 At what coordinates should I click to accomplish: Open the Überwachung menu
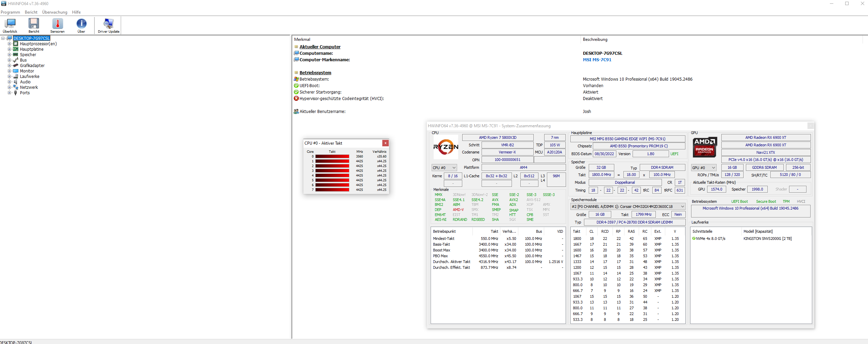click(x=55, y=12)
